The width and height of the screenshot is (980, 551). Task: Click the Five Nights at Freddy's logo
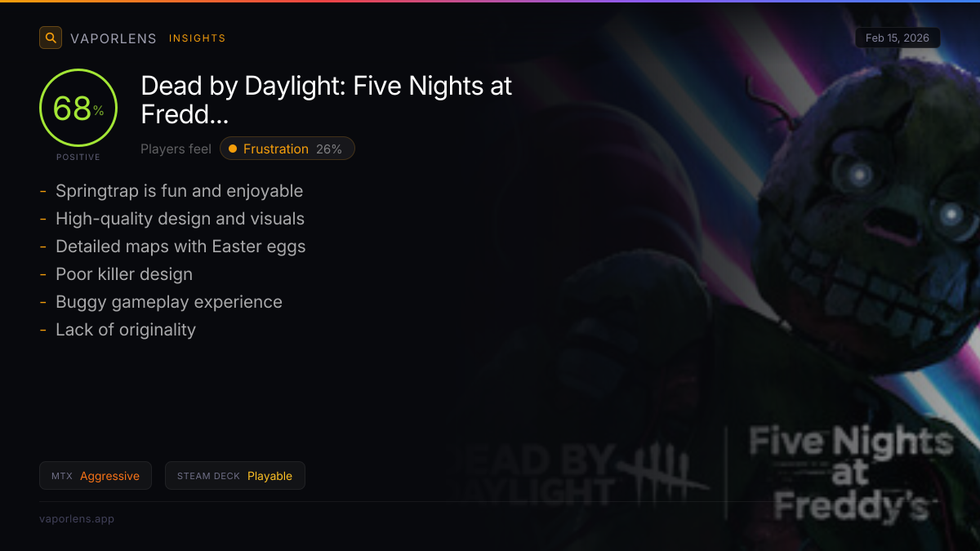pyautogui.click(x=850, y=473)
